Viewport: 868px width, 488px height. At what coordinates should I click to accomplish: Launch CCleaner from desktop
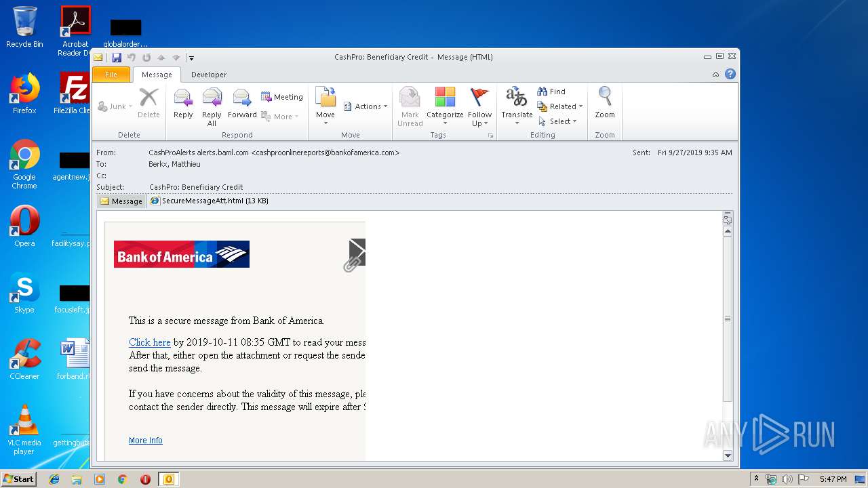click(24, 359)
